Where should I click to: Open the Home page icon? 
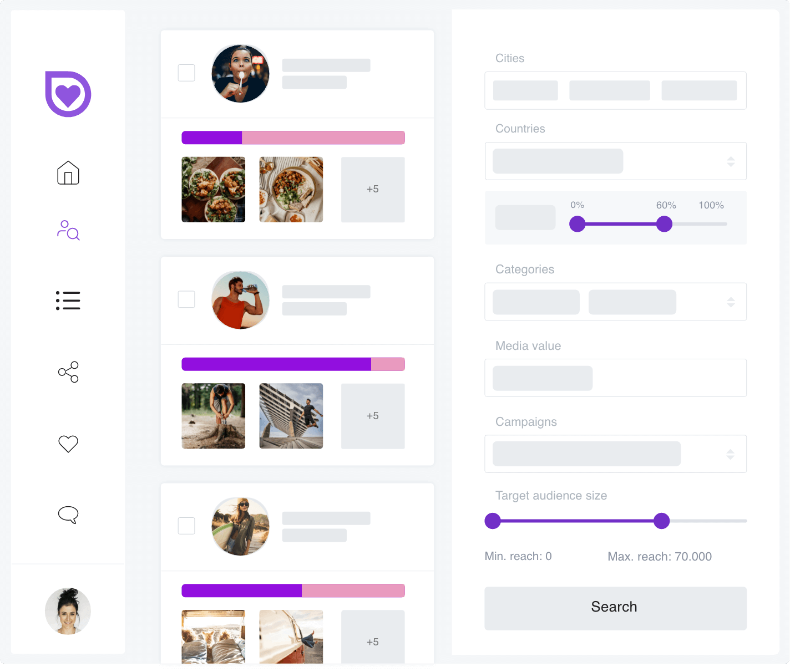coord(68,172)
